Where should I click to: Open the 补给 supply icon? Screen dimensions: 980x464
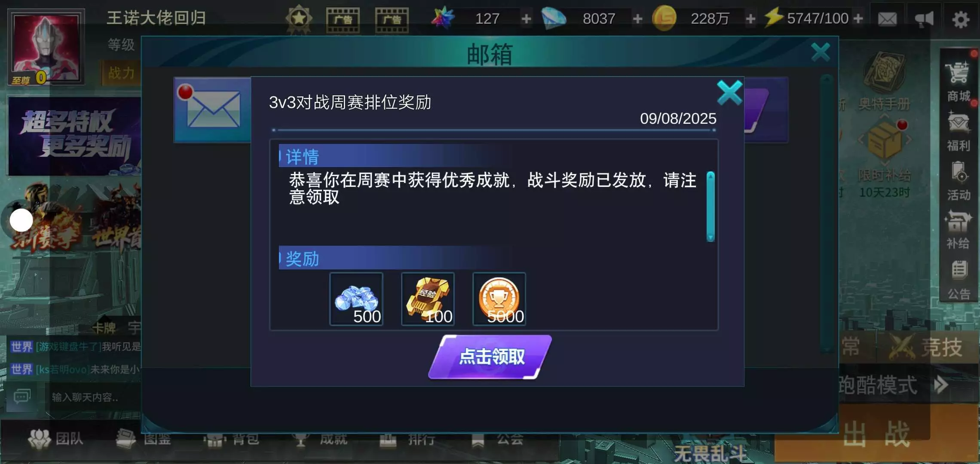coord(959,230)
